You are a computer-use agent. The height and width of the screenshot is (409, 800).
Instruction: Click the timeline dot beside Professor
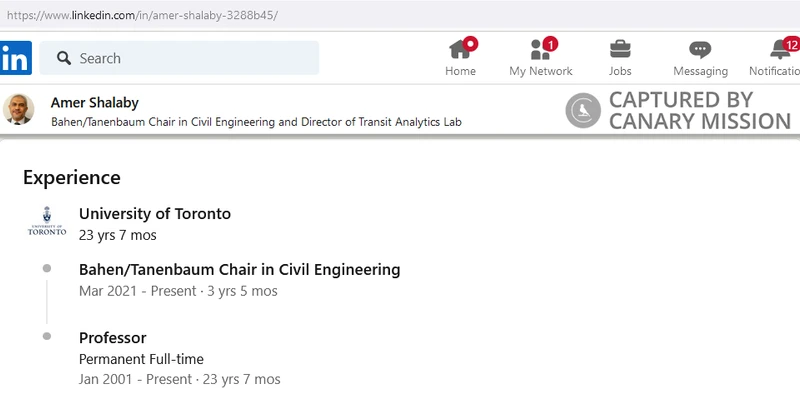pyautogui.click(x=47, y=337)
